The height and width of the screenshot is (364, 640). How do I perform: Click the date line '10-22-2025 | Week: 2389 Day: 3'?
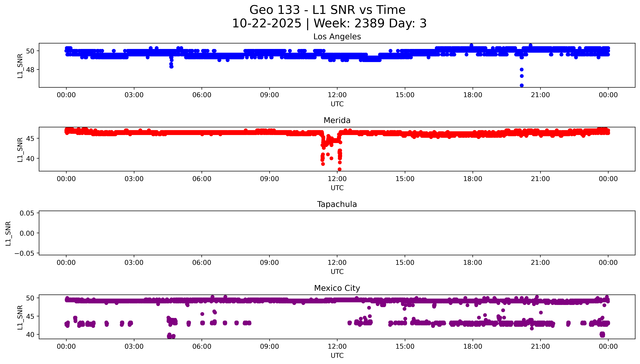click(329, 23)
